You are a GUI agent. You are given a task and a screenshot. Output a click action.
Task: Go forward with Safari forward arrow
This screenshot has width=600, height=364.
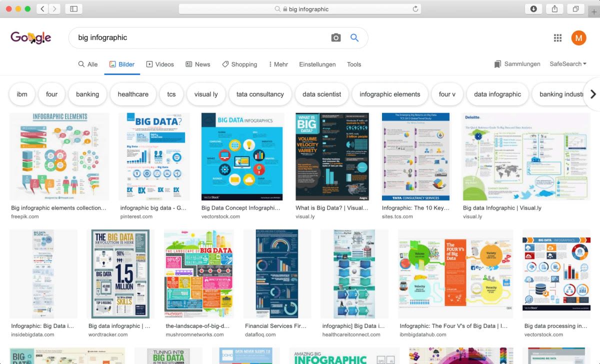54,9
